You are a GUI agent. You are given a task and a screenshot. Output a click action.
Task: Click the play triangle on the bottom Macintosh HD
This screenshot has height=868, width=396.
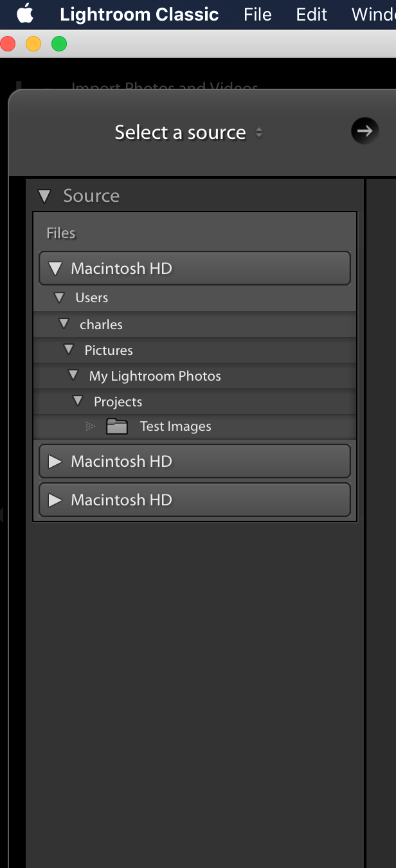(x=56, y=500)
